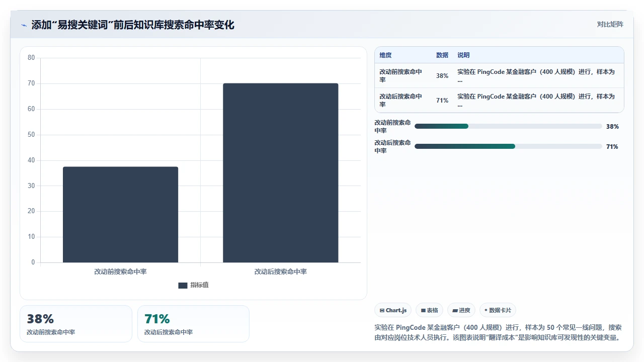Select the 改动后搜索命中率 bar in chart
The height and width of the screenshot is (362, 644).
pyautogui.click(x=281, y=173)
